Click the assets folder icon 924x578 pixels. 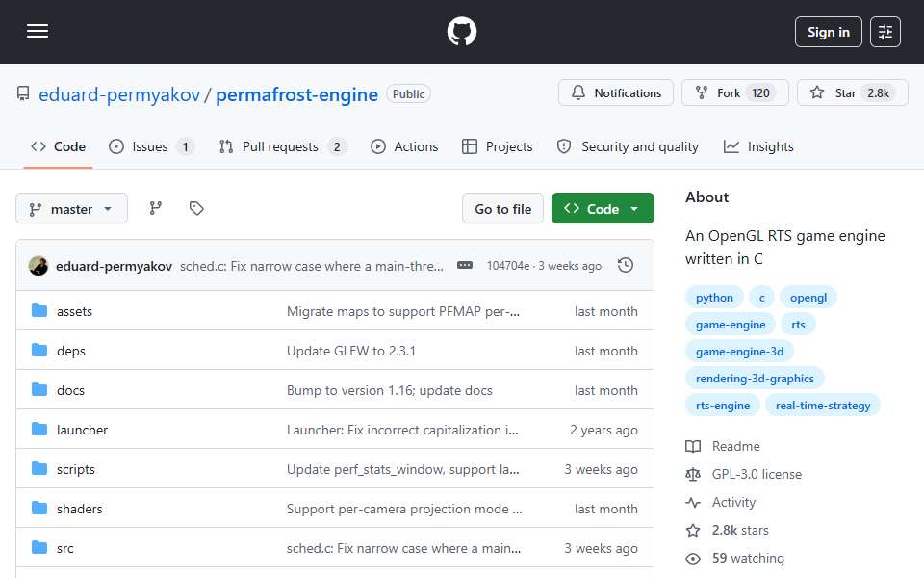39,311
